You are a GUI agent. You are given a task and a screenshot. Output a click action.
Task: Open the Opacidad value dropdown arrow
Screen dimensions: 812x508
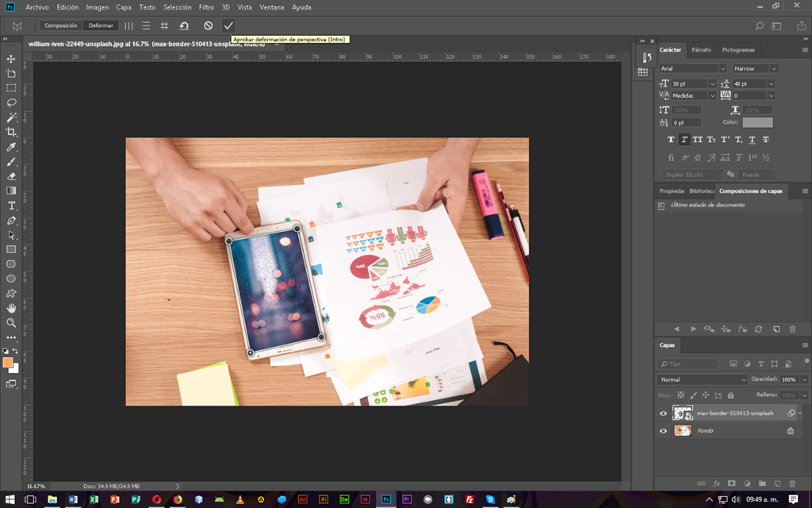point(804,379)
